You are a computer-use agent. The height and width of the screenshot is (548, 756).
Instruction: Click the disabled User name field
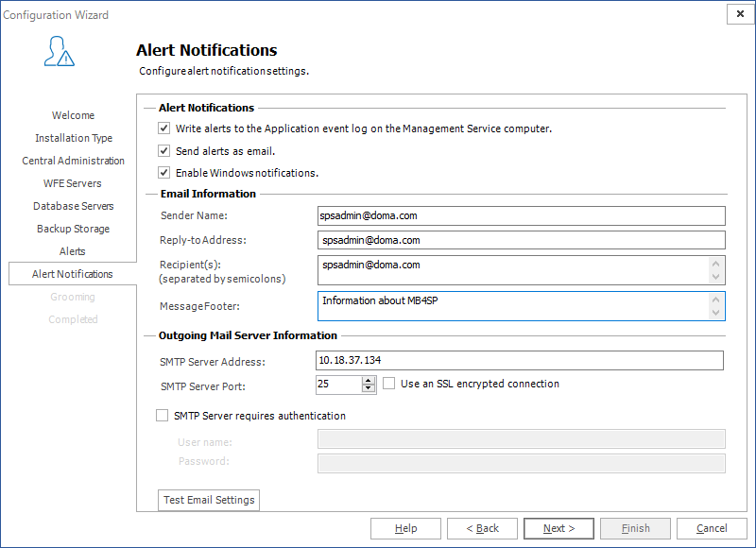coord(522,438)
